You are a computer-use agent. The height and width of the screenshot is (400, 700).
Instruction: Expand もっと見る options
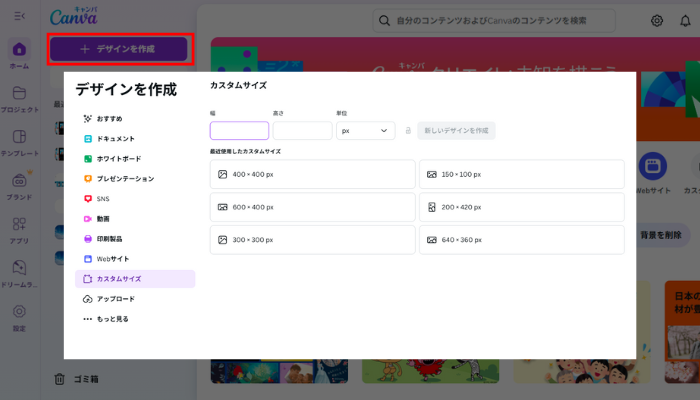(x=135, y=319)
